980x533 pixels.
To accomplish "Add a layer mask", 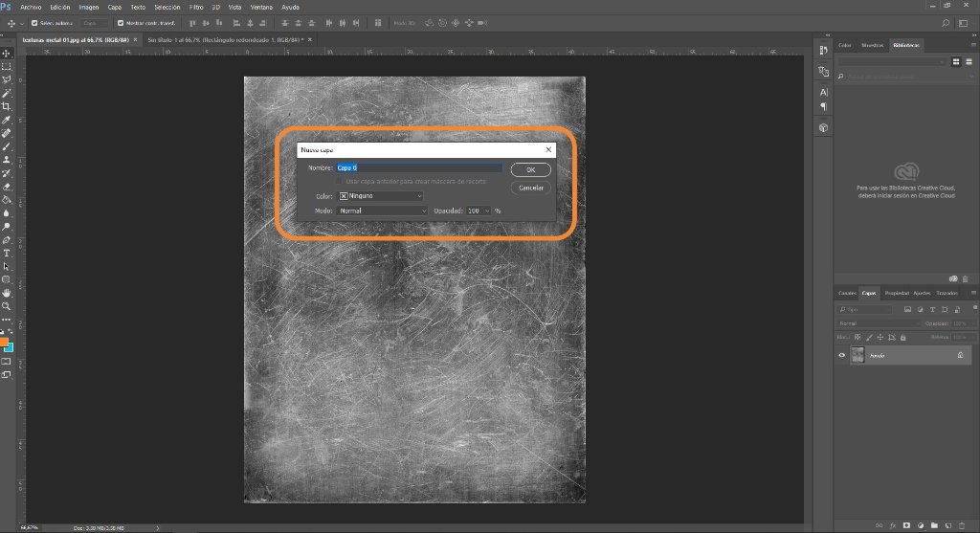I will pos(906,525).
